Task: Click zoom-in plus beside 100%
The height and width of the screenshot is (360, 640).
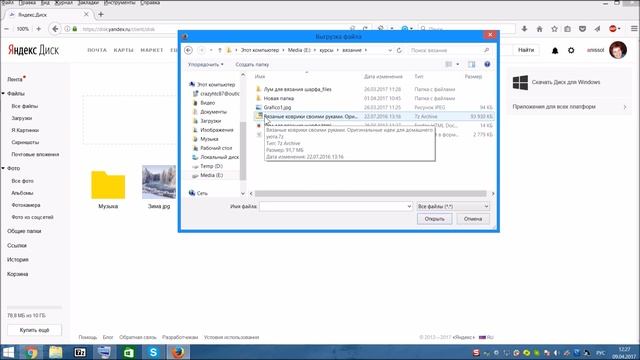Action: (38, 29)
